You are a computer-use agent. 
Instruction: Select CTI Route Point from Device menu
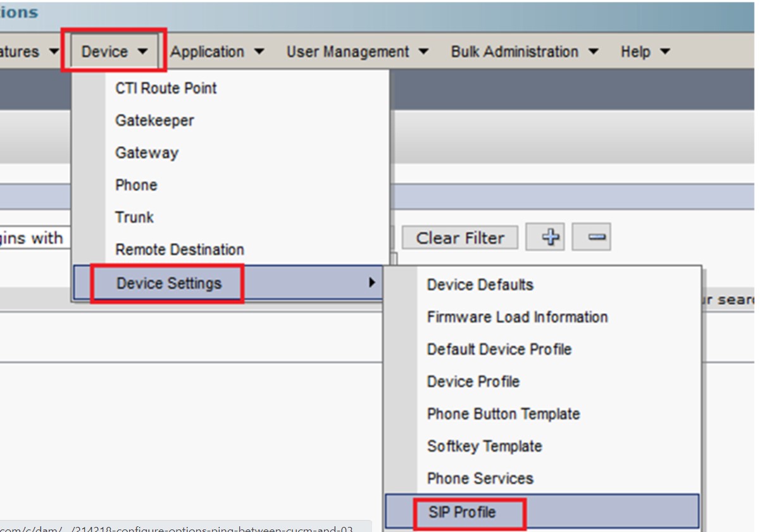point(166,88)
